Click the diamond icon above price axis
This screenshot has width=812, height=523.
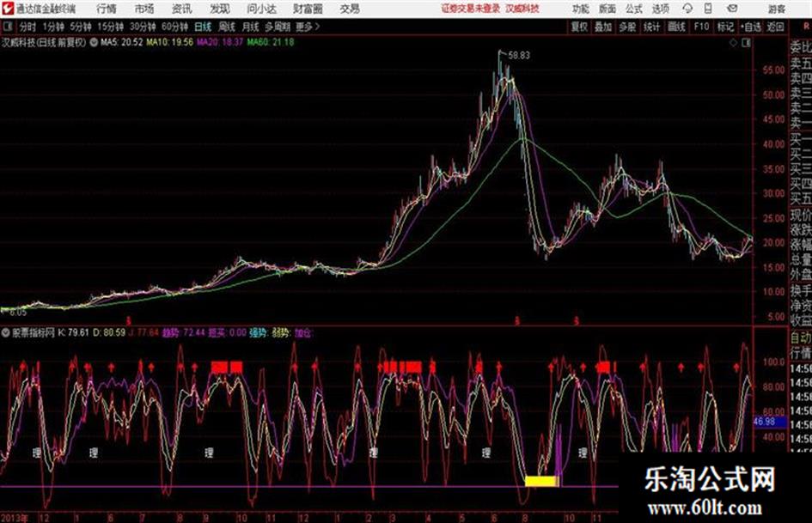733,43
